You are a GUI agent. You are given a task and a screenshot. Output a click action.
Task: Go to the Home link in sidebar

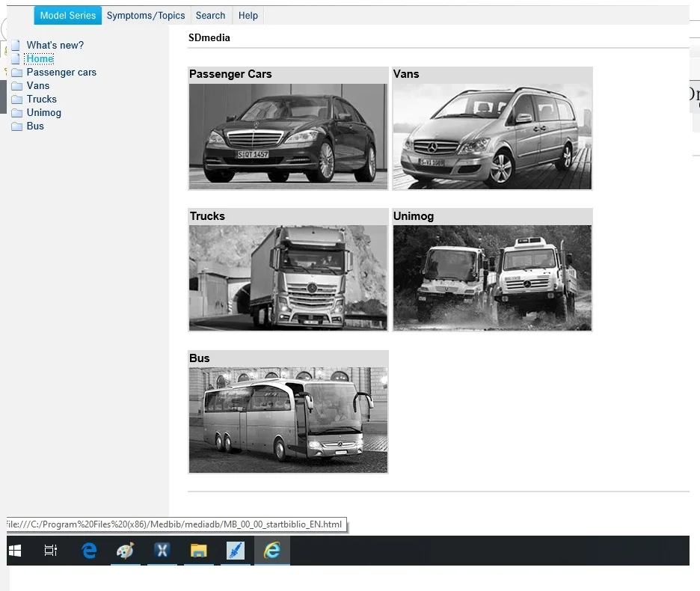tap(40, 59)
